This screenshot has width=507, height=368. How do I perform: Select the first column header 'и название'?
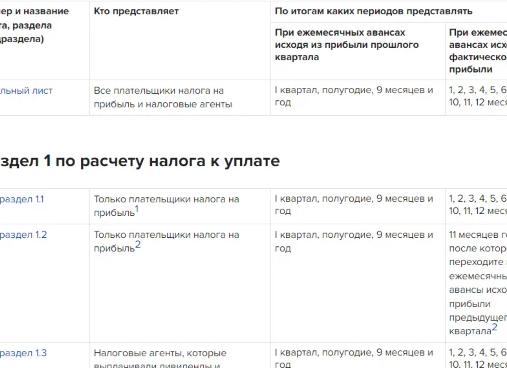34,25
